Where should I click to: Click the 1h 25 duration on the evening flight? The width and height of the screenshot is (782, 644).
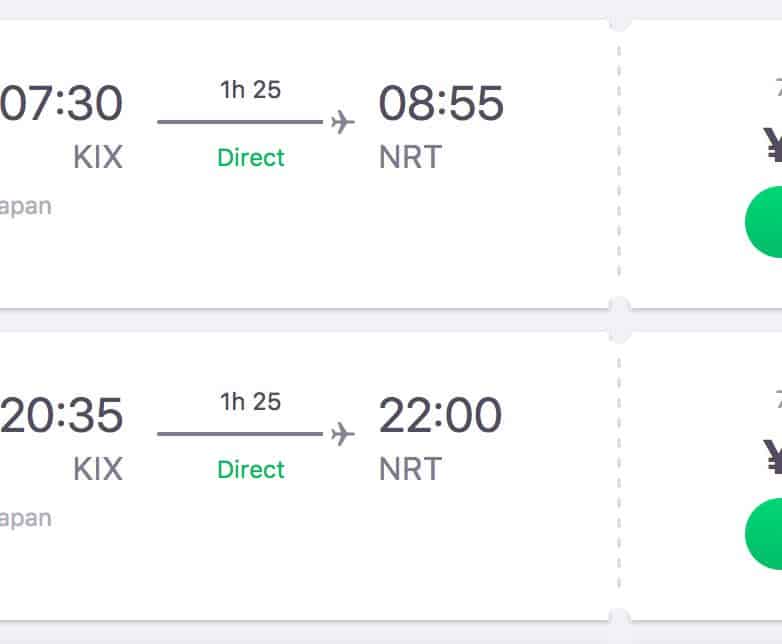(251, 402)
